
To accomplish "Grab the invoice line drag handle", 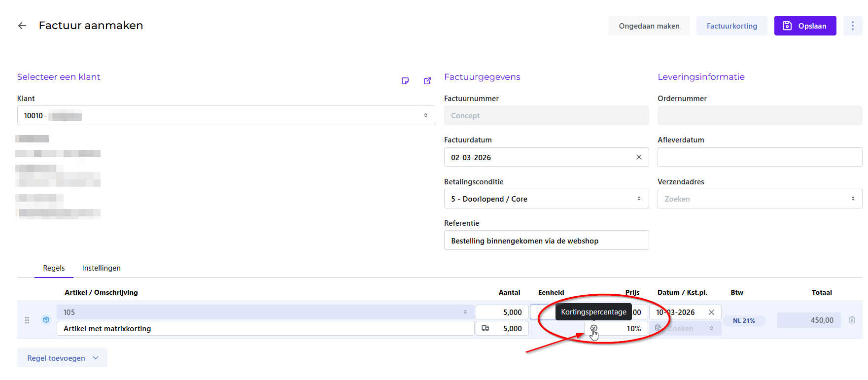I will (27, 320).
